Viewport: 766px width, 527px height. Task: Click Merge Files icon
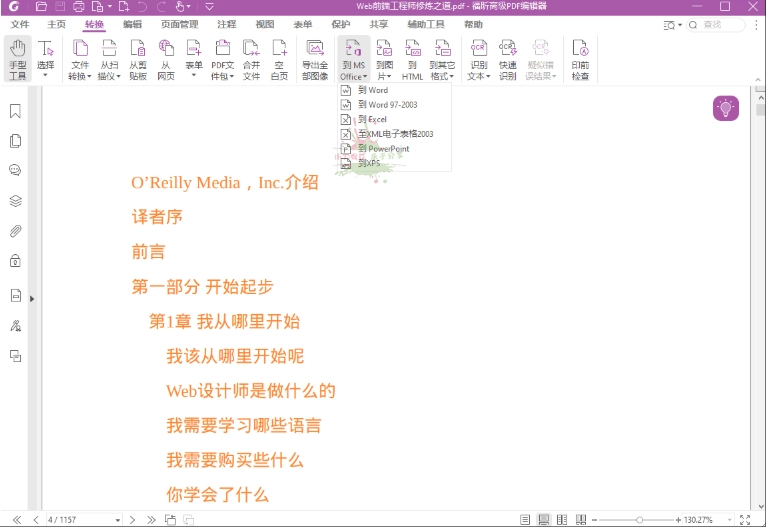tap(251, 60)
